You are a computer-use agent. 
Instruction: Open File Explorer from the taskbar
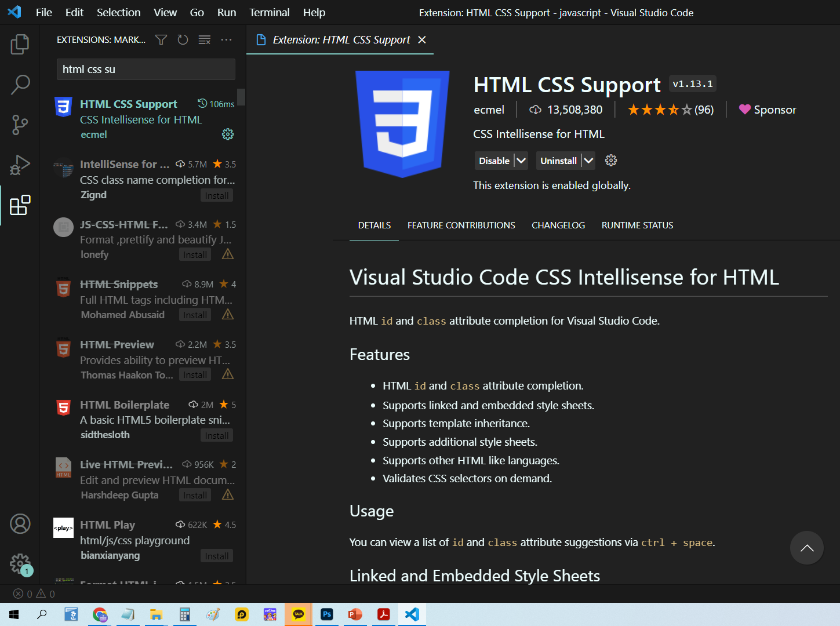click(x=156, y=614)
